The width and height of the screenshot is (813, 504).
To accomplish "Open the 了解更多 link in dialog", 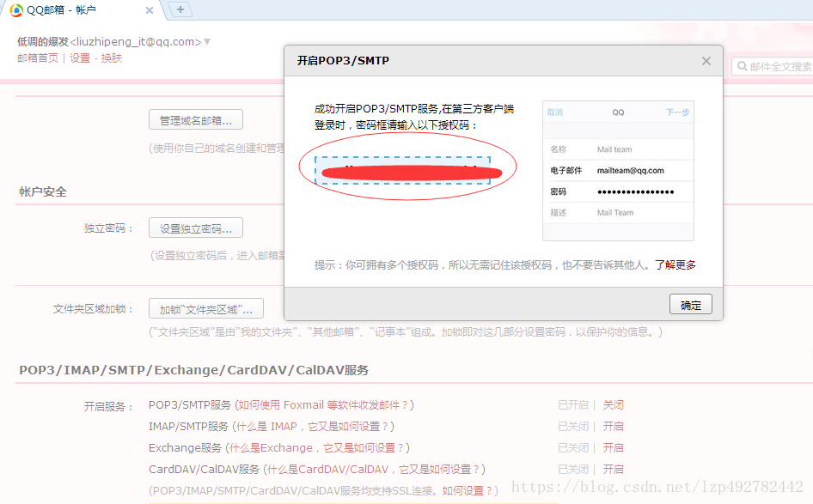I will [x=675, y=265].
